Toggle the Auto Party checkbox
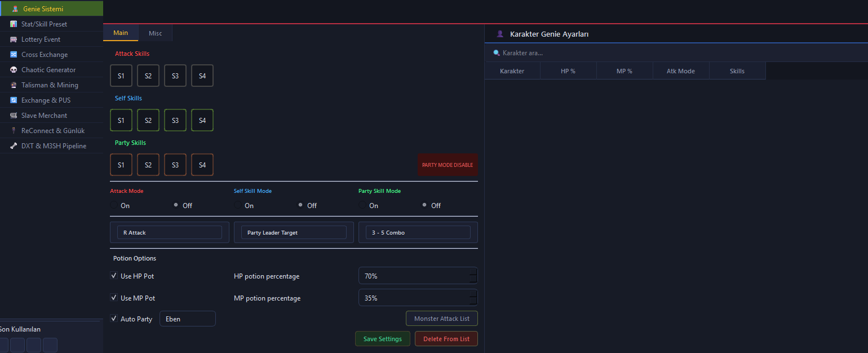This screenshot has width=868, height=353. pyautogui.click(x=114, y=319)
